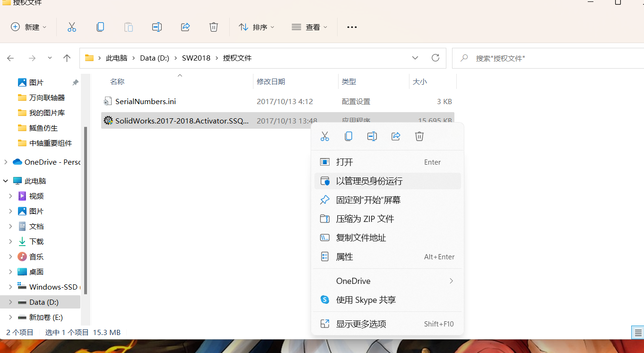Image resolution: width=644 pixels, height=353 pixels.
Task: Click the SolidWorks Activator application icon
Action: click(x=108, y=121)
